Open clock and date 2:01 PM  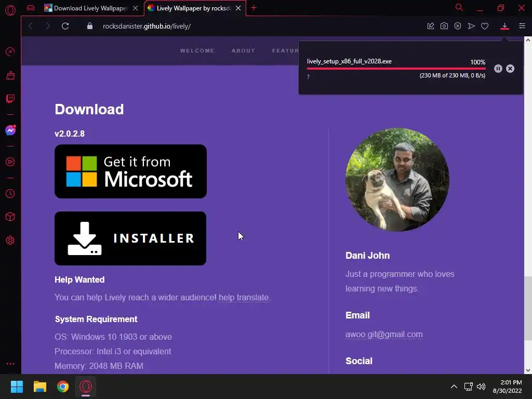(507, 387)
